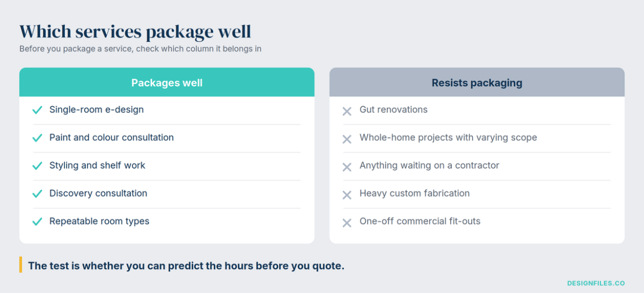Click the subtitle about checking which column

click(x=140, y=49)
